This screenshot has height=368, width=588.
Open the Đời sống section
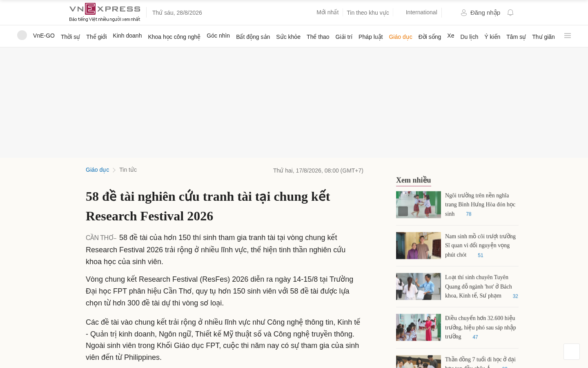[x=430, y=37]
